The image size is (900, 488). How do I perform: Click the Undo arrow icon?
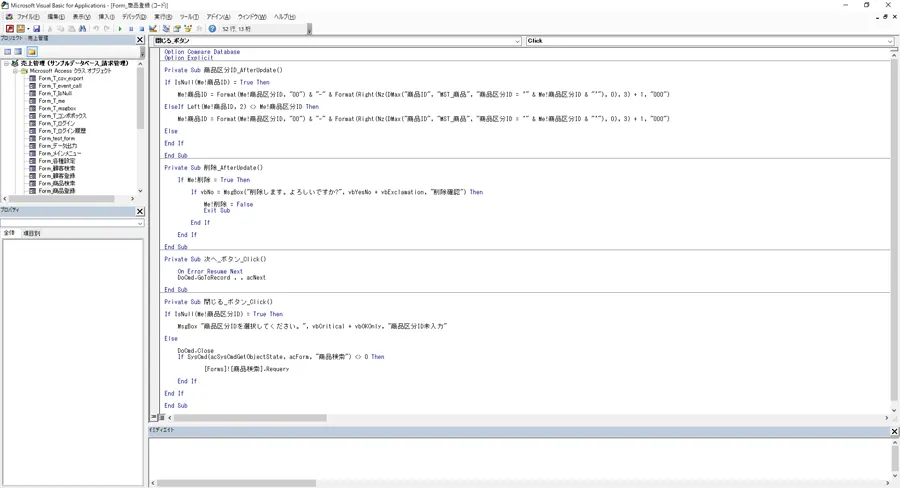pos(96,29)
